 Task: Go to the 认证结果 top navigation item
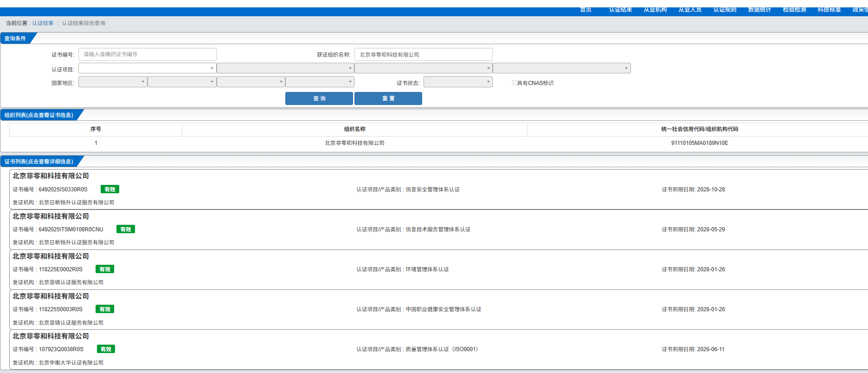pos(620,10)
